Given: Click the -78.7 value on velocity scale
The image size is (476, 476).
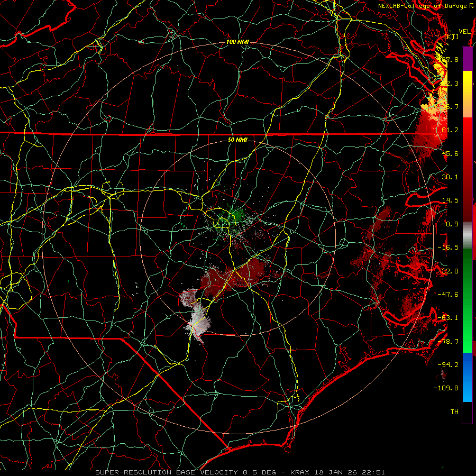Looking at the screenshot, I should pos(448,342).
